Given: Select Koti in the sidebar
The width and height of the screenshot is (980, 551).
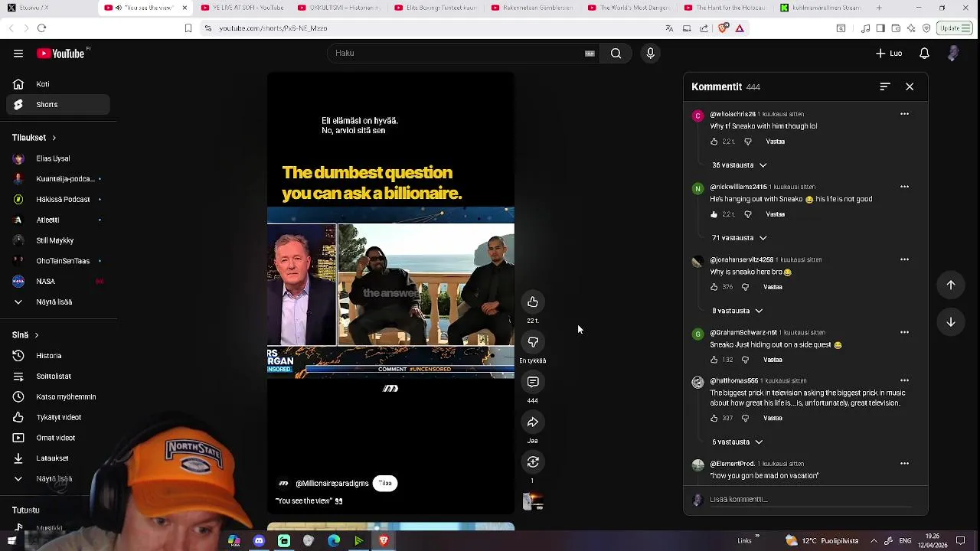Looking at the screenshot, I should [x=60, y=84].
